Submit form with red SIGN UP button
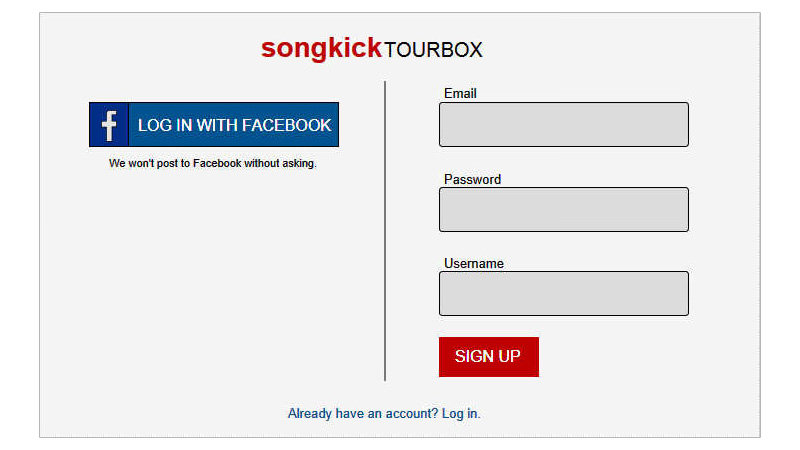 pos(489,357)
